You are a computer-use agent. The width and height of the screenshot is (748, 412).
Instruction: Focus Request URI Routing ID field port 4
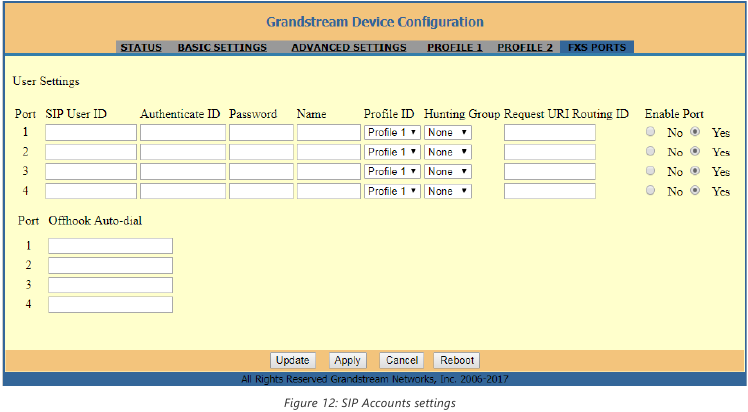tap(550, 191)
